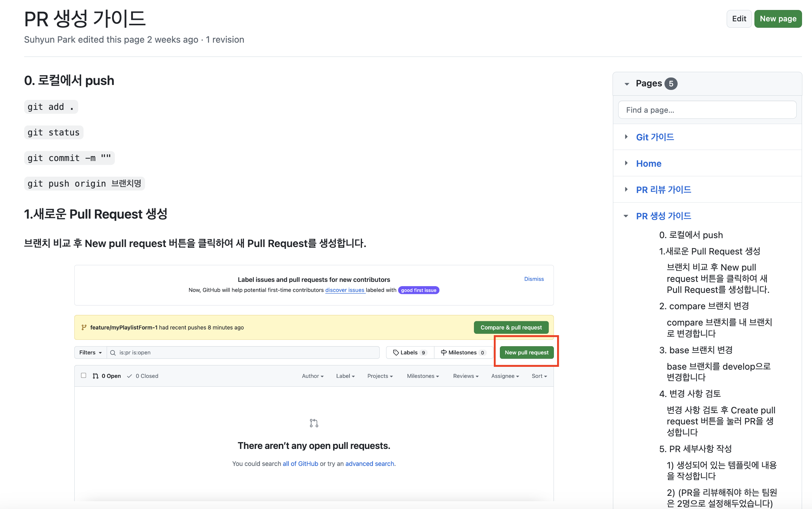Image resolution: width=812 pixels, height=509 pixels.
Task: Open the Sort dropdown
Action: click(x=539, y=376)
